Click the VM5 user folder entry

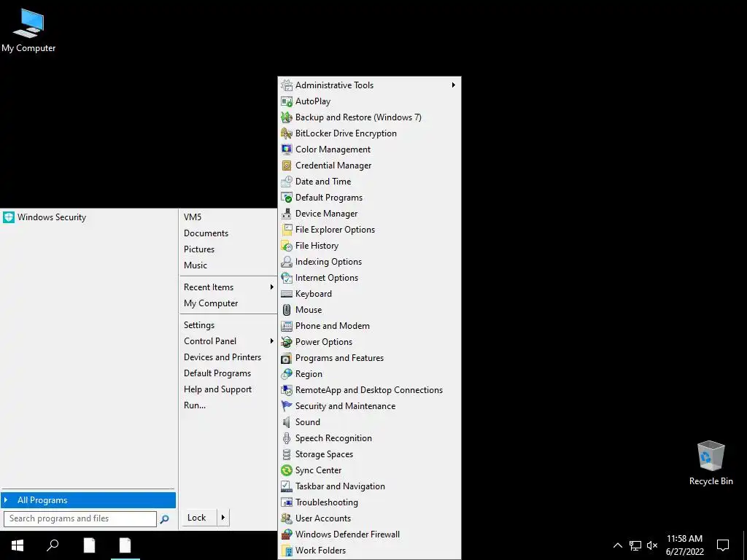pos(193,217)
